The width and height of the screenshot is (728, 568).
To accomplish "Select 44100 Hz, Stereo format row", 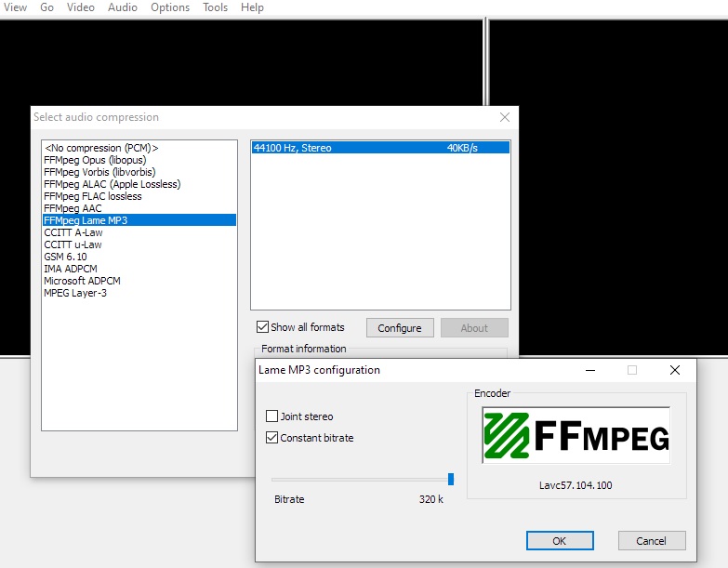I will pyautogui.click(x=380, y=148).
